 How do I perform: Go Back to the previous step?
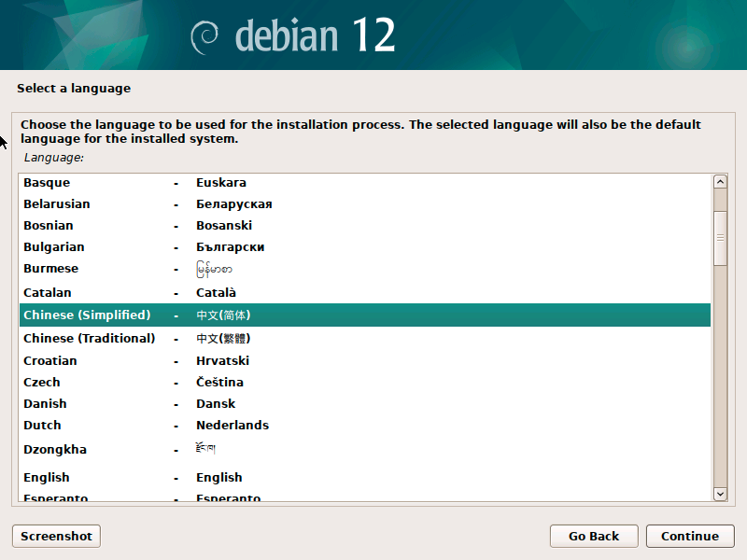pyautogui.click(x=594, y=536)
